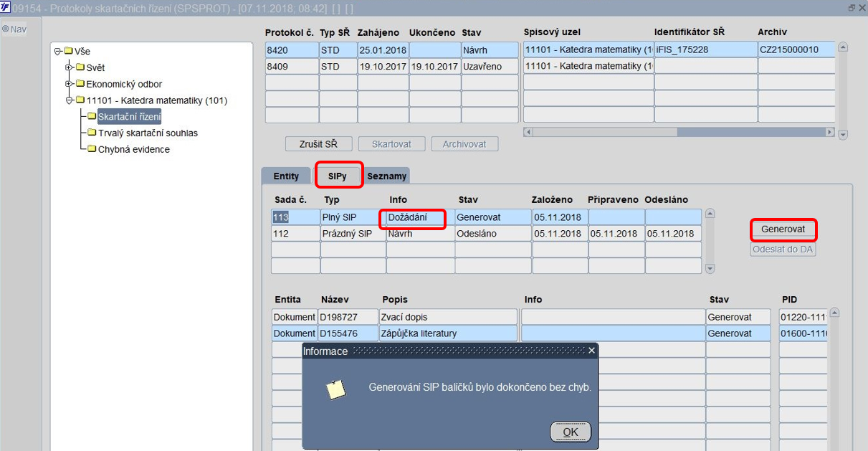
Task: Click the Uzavřeno status cell
Action: pyautogui.click(x=490, y=66)
